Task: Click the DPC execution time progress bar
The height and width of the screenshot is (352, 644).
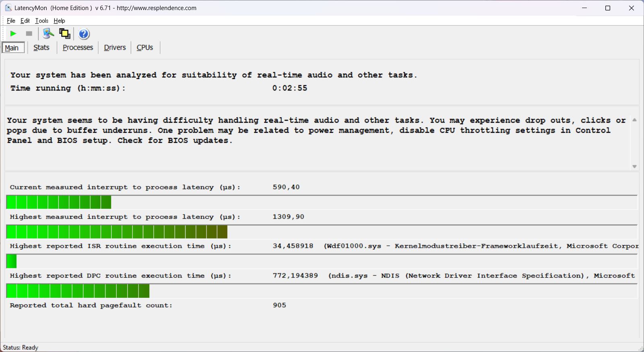Action: (322, 291)
